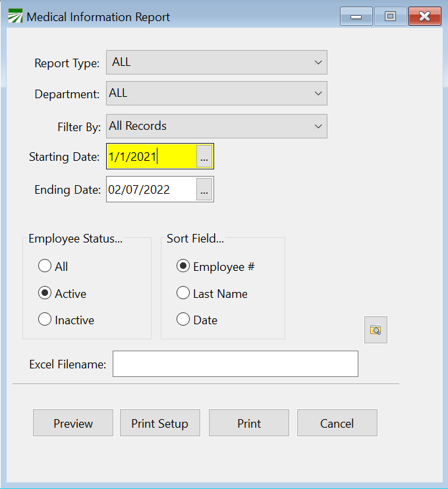Click in the Excel Filename text field
The image size is (448, 489).
[x=235, y=364]
